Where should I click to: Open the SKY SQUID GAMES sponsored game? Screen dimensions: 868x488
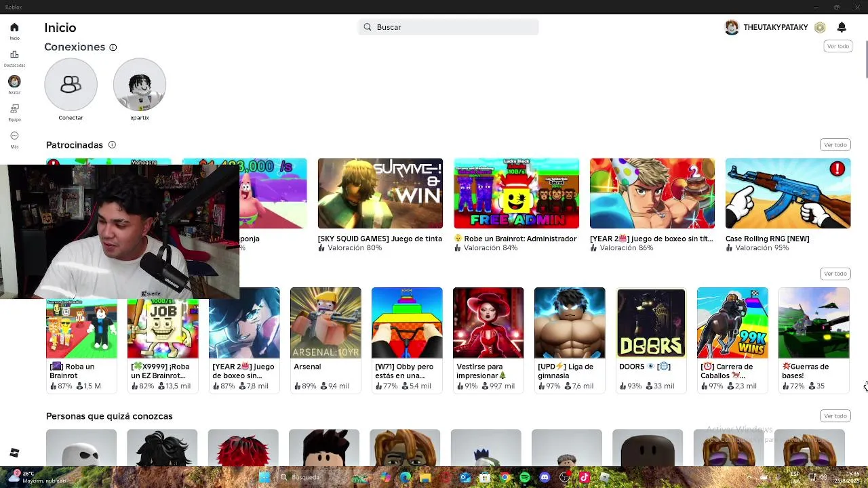click(x=380, y=193)
